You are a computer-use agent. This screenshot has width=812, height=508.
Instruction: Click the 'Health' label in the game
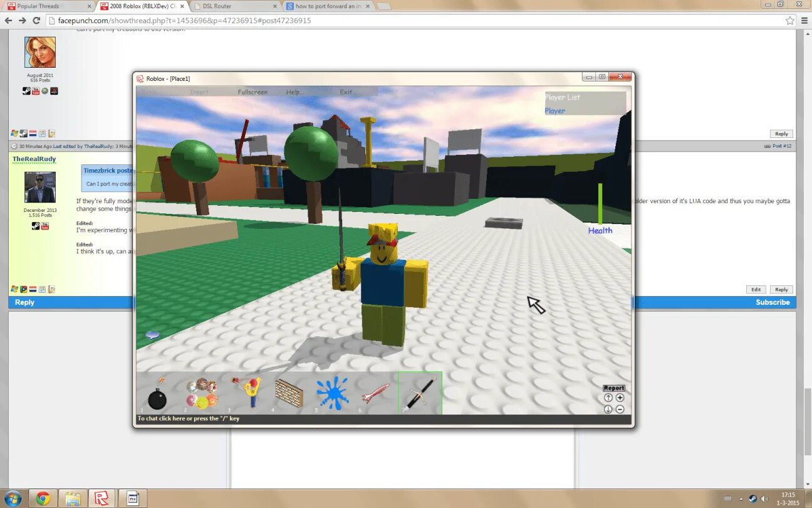tap(600, 231)
